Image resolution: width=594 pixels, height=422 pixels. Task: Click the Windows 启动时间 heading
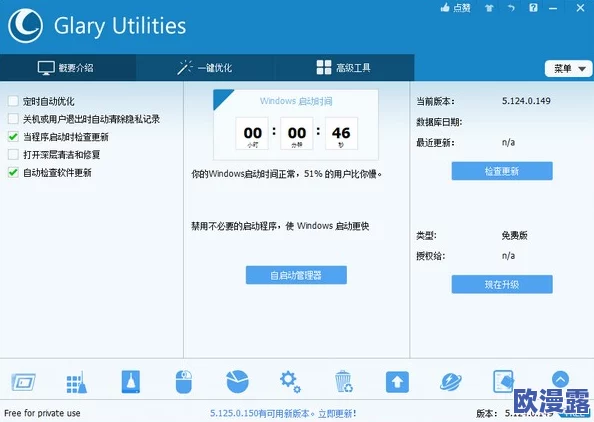click(x=296, y=101)
